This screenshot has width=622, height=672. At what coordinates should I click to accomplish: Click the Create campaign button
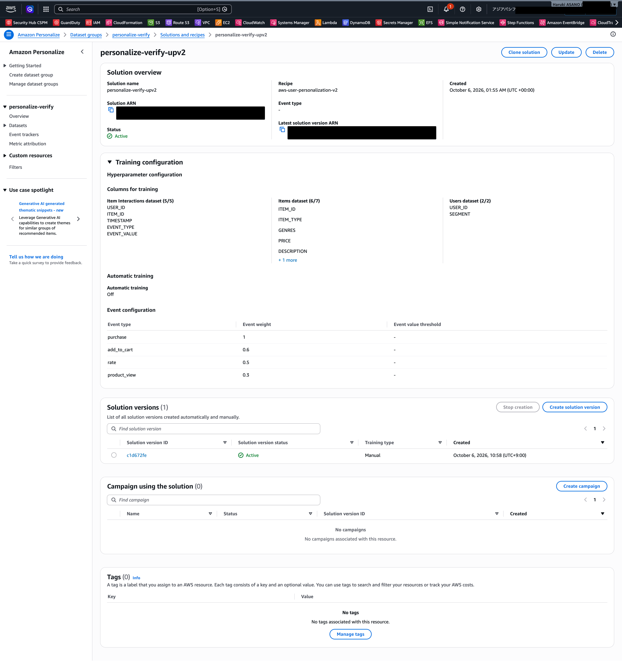[581, 486]
